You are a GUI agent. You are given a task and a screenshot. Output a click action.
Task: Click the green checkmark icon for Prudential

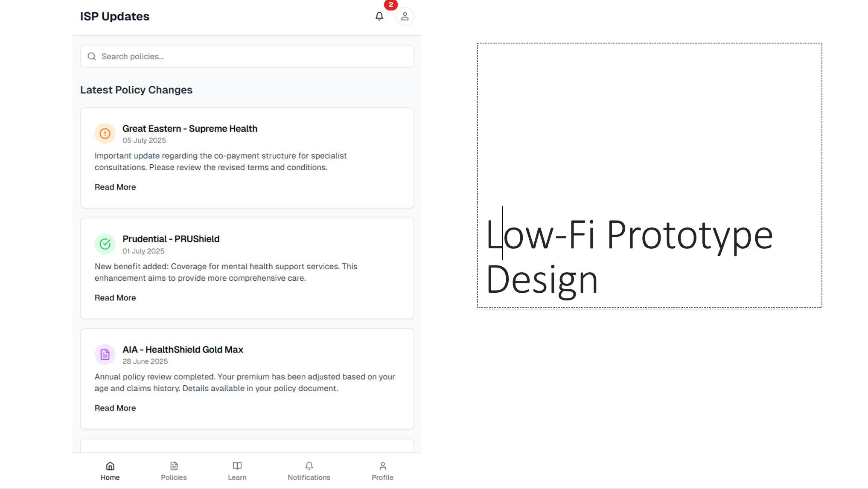(105, 244)
